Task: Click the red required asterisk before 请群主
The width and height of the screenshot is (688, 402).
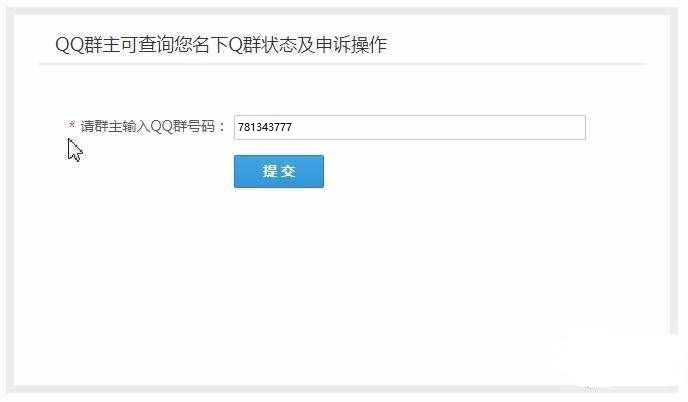Action: click(x=72, y=125)
